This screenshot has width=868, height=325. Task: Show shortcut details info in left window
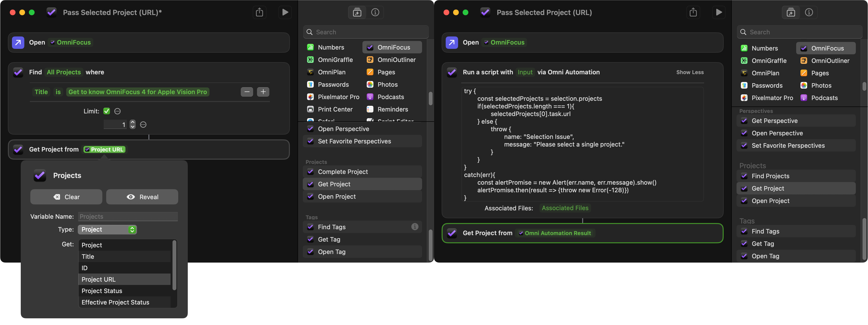375,12
